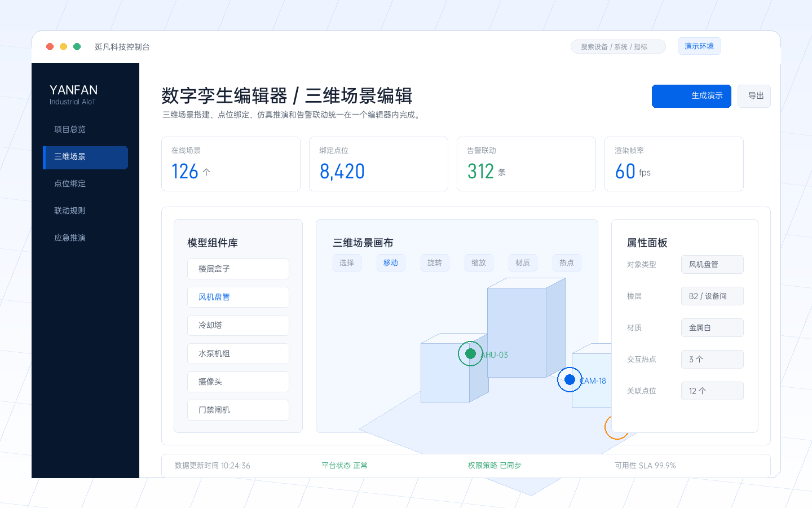Click the 在线场景 126 stat card
Screen dimensions: 812x508
[x=231, y=164]
